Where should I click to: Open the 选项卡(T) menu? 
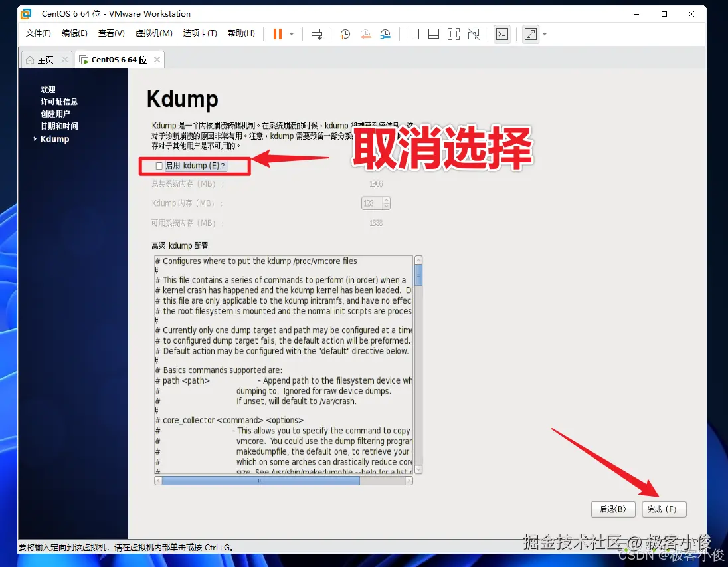point(200,33)
